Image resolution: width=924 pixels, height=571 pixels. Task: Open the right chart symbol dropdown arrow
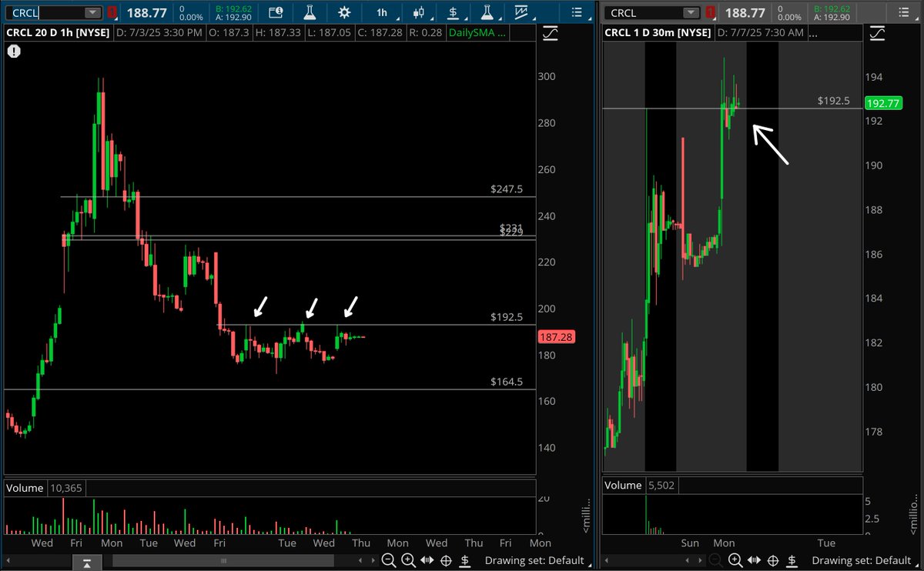(x=691, y=12)
